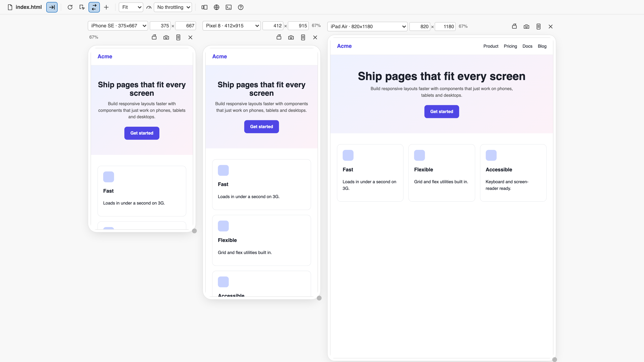Viewport: 644px width, 362px height.
Task: Capture full page of iPad Air pane
Action: (x=539, y=27)
